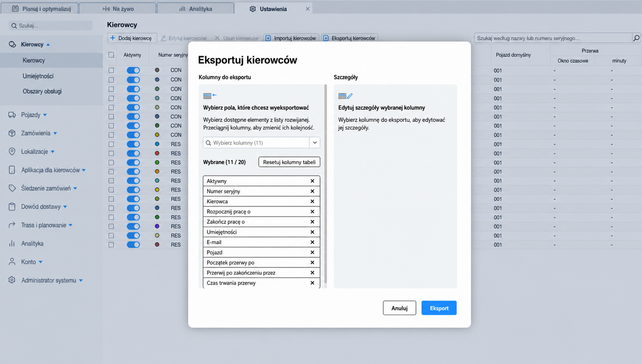The width and height of the screenshot is (642, 364).
Task: Click the red color dot in last RES row
Action: click(157, 245)
